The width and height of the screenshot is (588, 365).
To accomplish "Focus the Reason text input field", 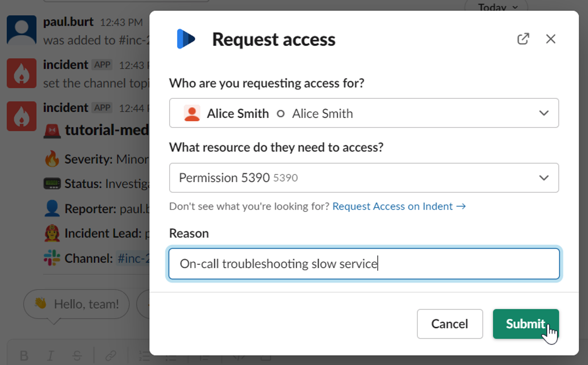I will [x=364, y=264].
